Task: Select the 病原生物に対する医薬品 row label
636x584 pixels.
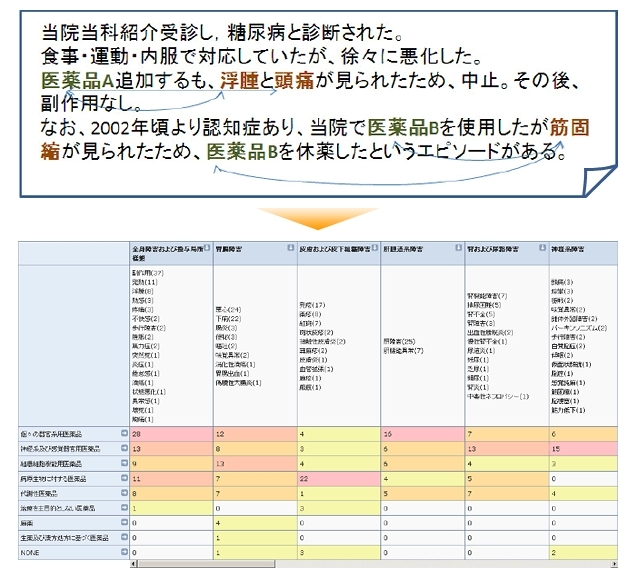Action: (x=54, y=479)
